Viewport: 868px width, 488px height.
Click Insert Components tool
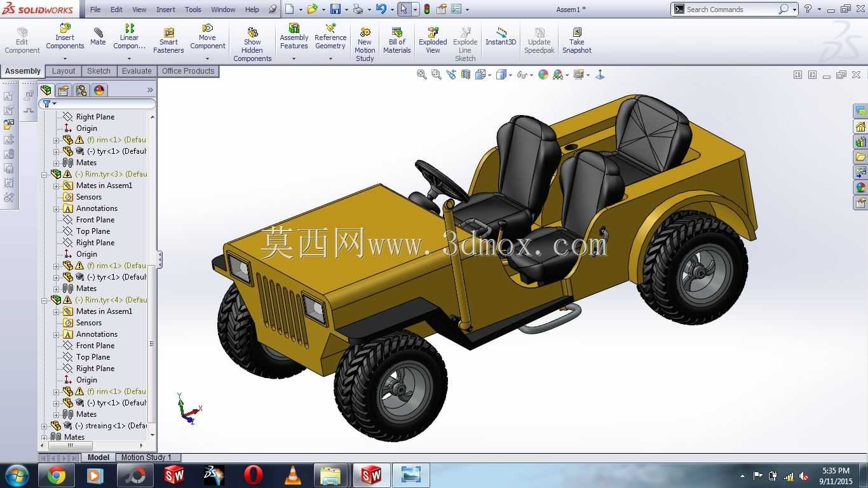tap(65, 37)
